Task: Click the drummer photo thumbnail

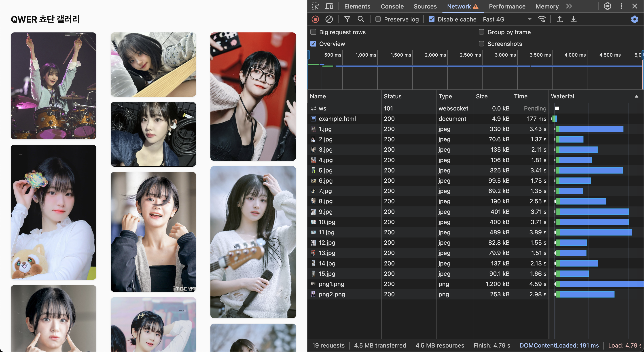Action: point(53,86)
